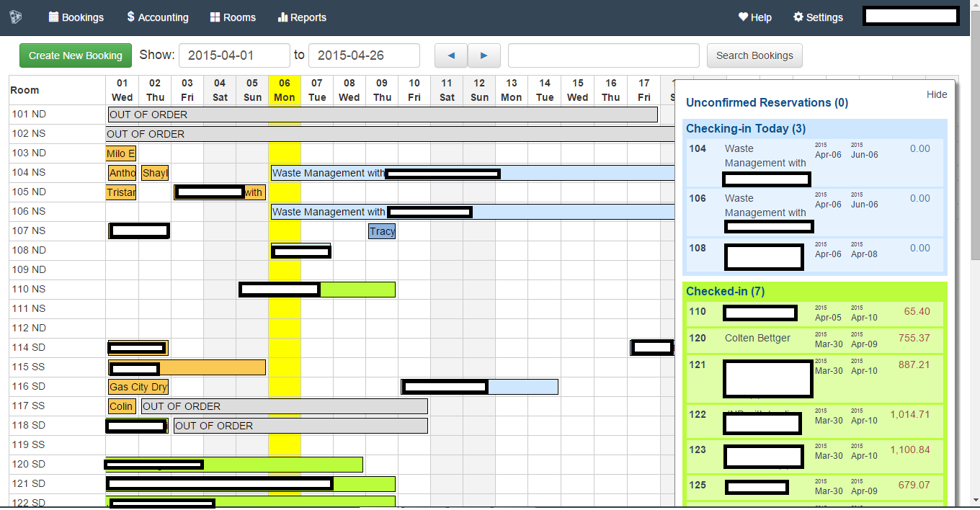This screenshot has height=510, width=980.
Task: Click the start date field 2015-04-01
Action: pyautogui.click(x=234, y=55)
